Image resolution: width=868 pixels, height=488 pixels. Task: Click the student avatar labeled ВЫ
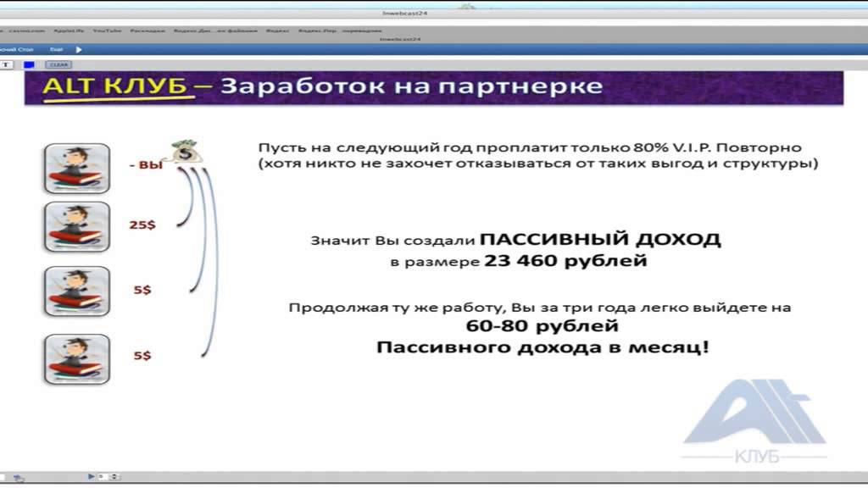[x=77, y=169]
